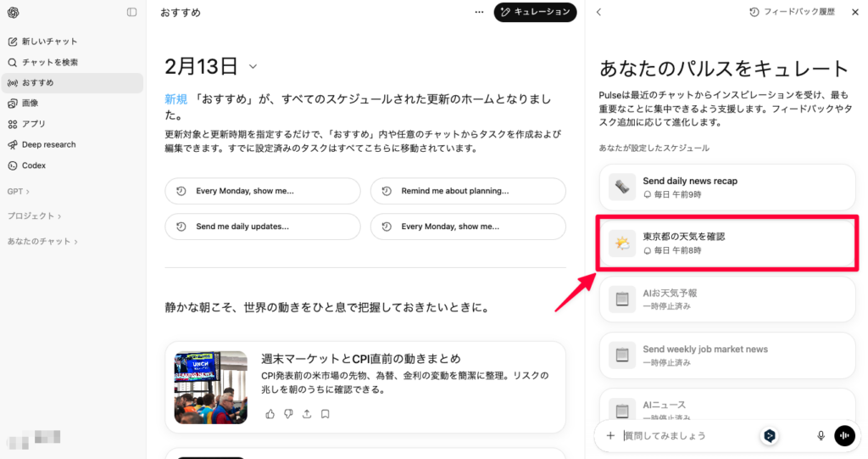The width and height of the screenshot is (868, 459).
Task: Click 'Remind me about planning...' suggestion
Action: click(x=468, y=191)
